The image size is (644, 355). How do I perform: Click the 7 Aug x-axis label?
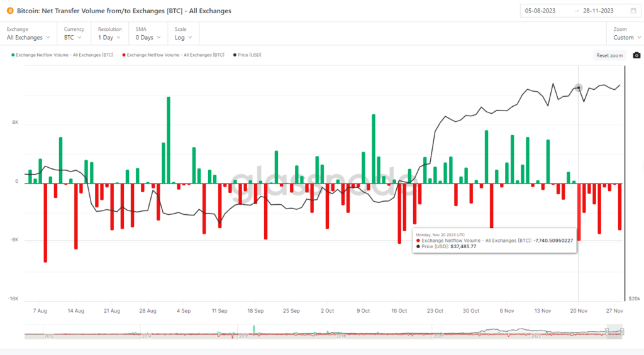[x=40, y=310]
